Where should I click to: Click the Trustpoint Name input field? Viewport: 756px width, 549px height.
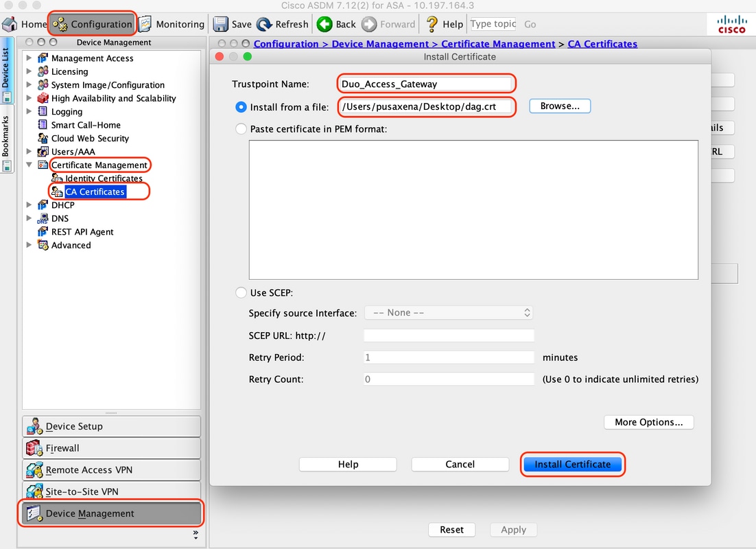(x=426, y=84)
